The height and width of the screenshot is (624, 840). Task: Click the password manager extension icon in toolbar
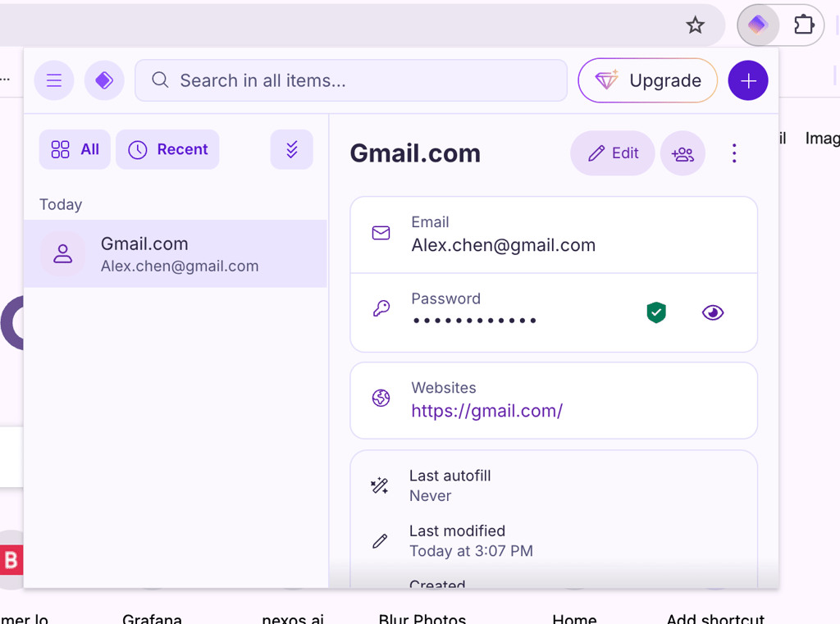pyautogui.click(x=758, y=25)
